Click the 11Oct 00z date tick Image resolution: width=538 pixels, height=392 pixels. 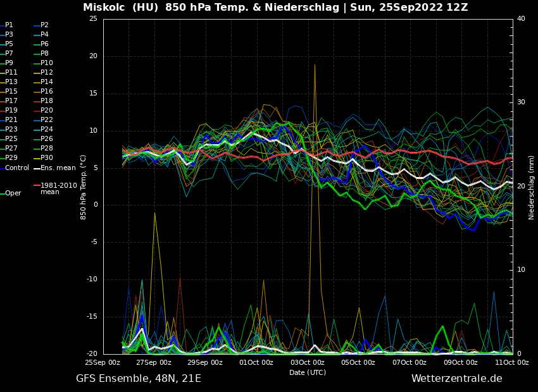coord(511,362)
